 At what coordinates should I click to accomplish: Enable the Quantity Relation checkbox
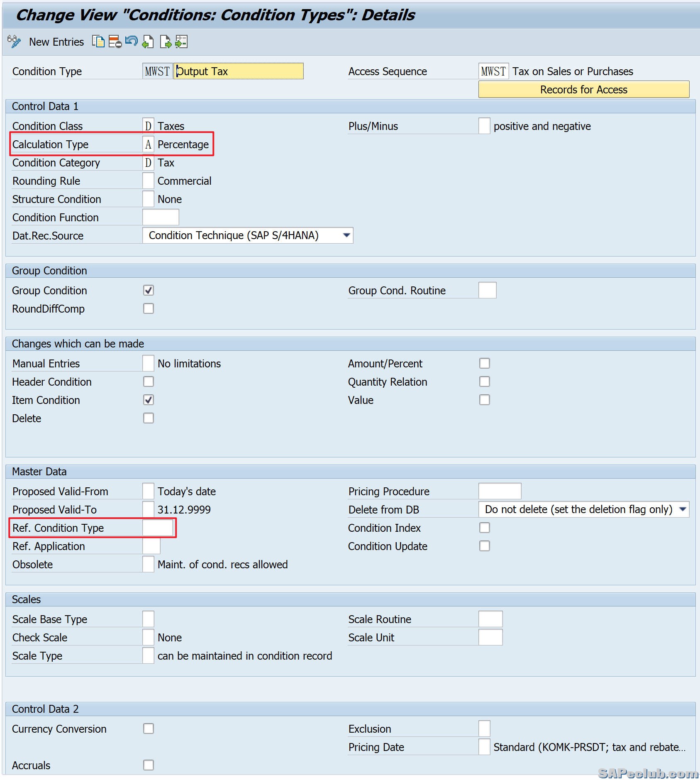(x=485, y=381)
